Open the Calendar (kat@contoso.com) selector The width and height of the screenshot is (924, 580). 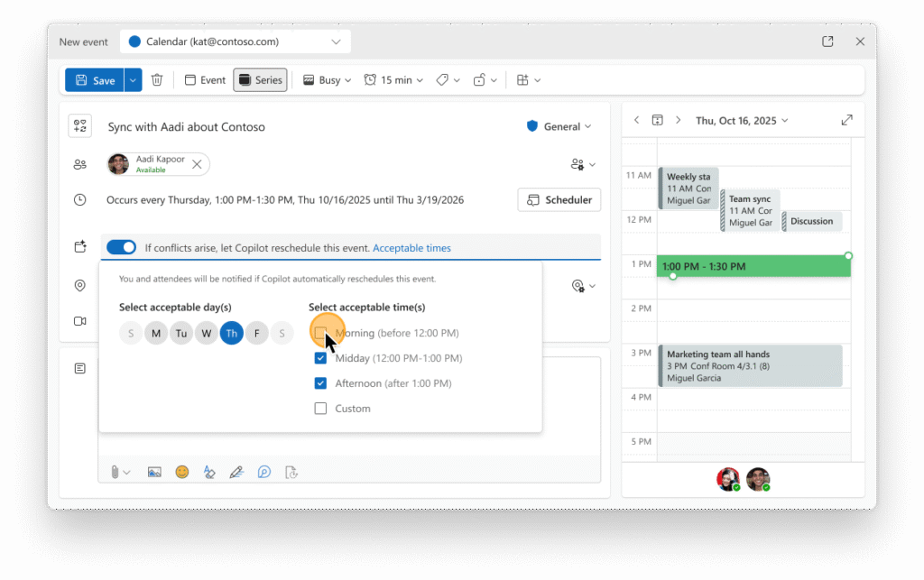(235, 41)
